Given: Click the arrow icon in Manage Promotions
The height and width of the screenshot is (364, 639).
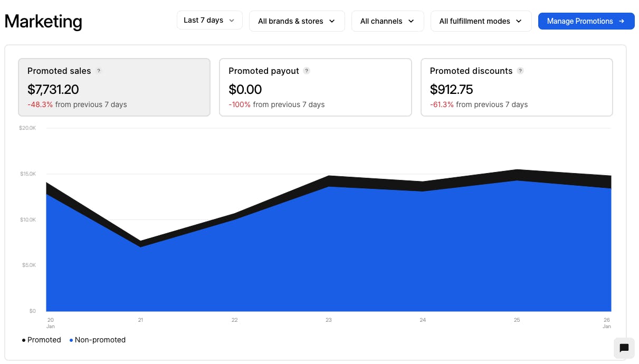Looking at the screenshot, I should 622,21.
